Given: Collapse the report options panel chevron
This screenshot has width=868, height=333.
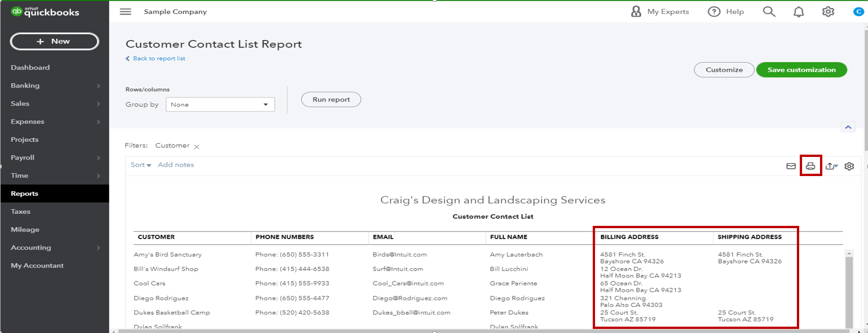Looking at the screenshot, I should [x=848, y=127].
